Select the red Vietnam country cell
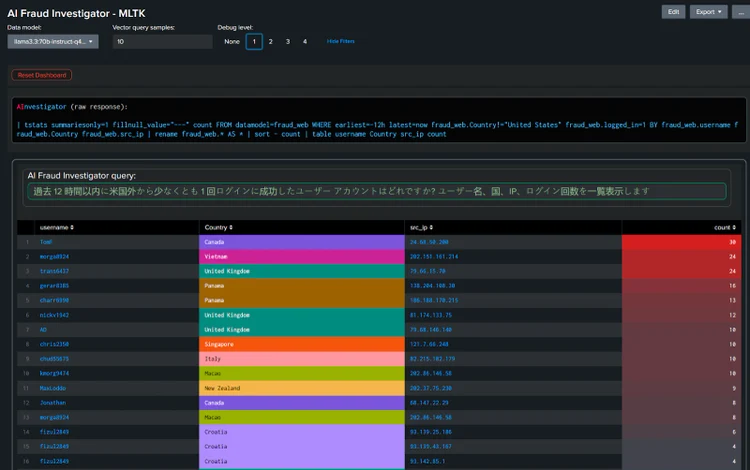This screenshot has height=470, width=750. [301, 257]
